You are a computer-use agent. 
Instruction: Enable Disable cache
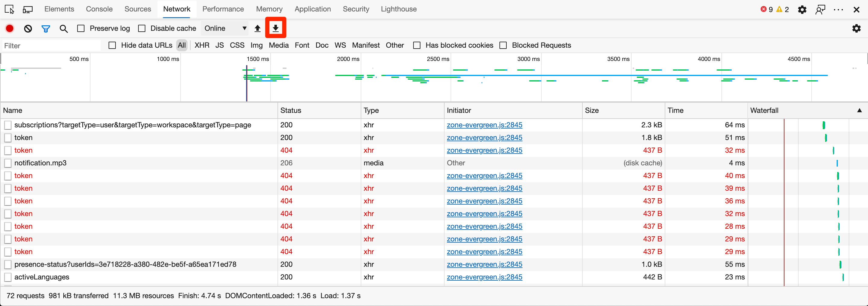(x=142, y=28)
